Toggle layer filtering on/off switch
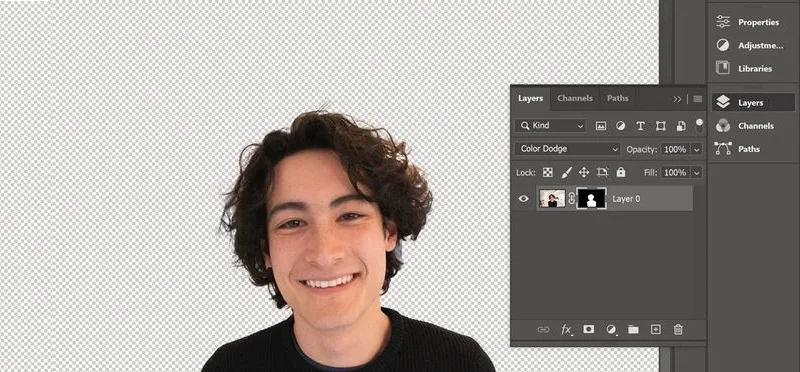This screenshot has height=372, width=800. tap(699, 126)
